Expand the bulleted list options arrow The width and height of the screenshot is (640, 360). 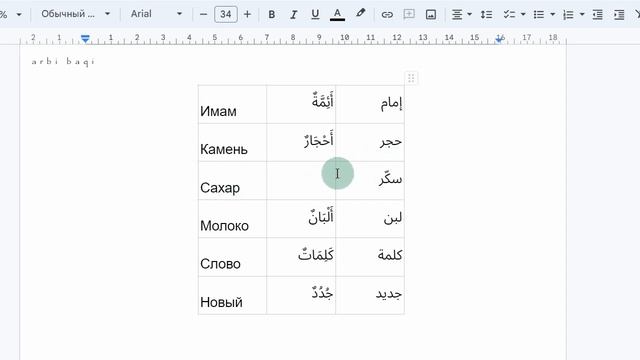tap(552, 15)
